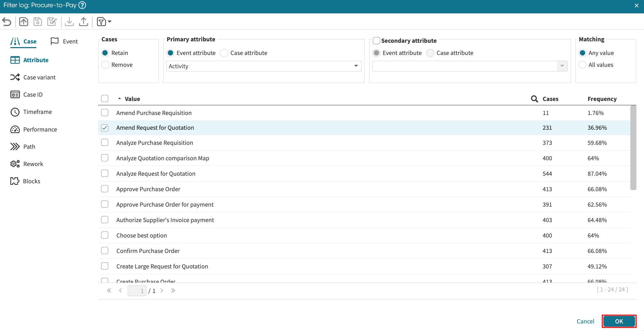Enable the Secondary attribute checkbox
Viewport: 644px width, 331px height.
click(x=376, y=41)
